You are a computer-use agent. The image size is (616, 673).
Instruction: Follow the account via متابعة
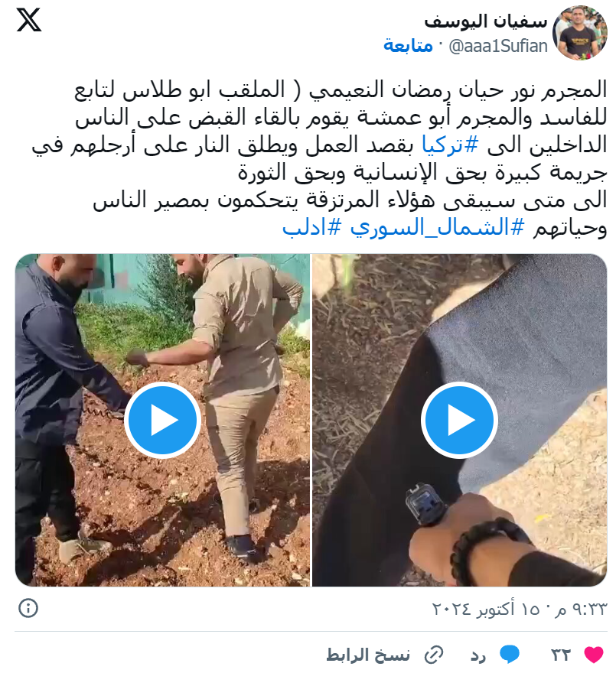click(x=408, y=45)
